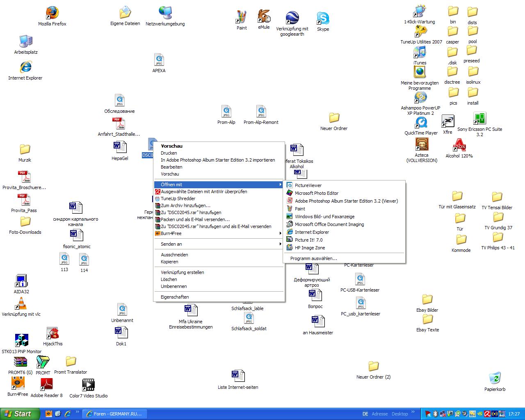This screenshot has height=420, width=525.
Task: Click the DE language indicator in taskbar
Action: [365, 414]
